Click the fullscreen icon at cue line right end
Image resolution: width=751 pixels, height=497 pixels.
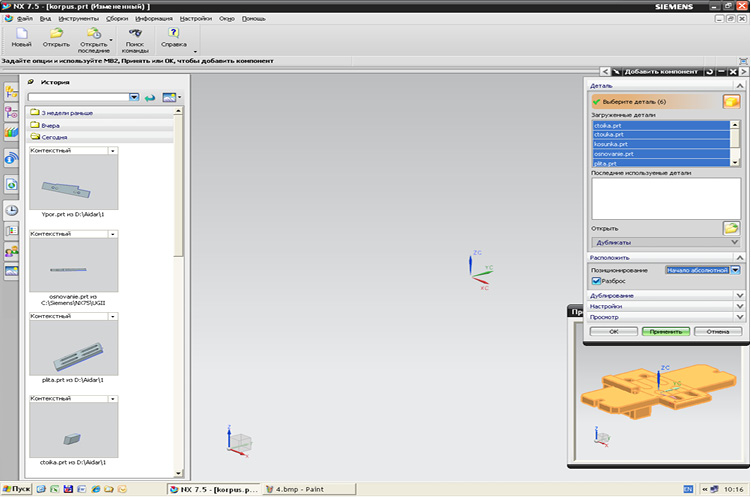743,61
